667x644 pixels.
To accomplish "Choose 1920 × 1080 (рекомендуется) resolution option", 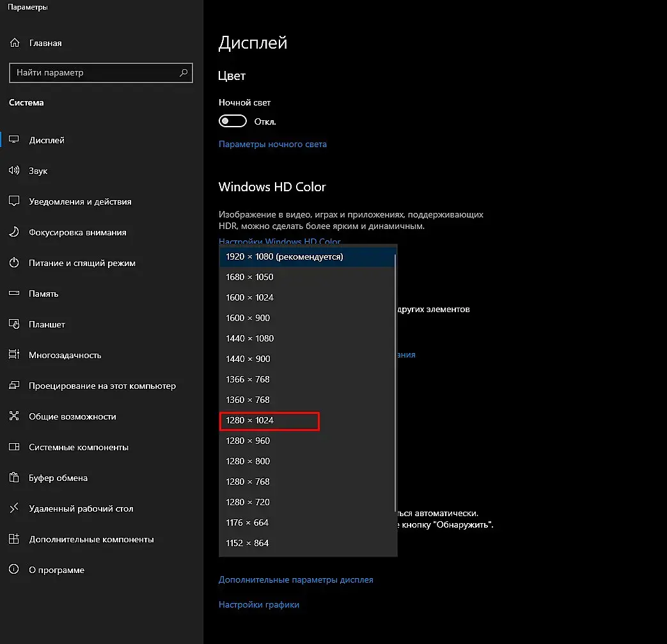I will [307, 256].
